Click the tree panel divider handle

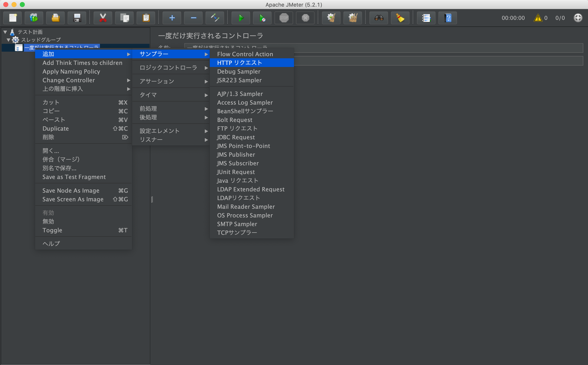coord(152,199)
